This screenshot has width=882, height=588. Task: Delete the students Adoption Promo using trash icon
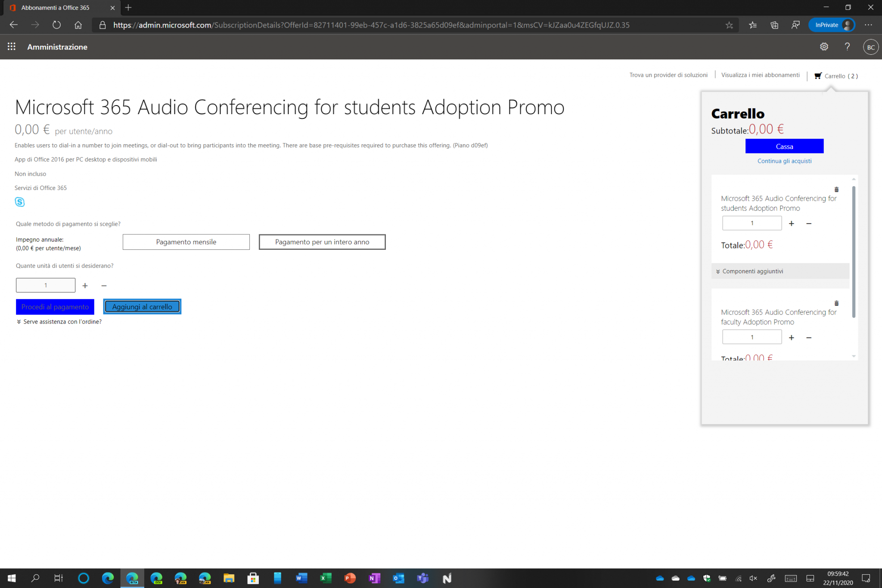[837, 189]
